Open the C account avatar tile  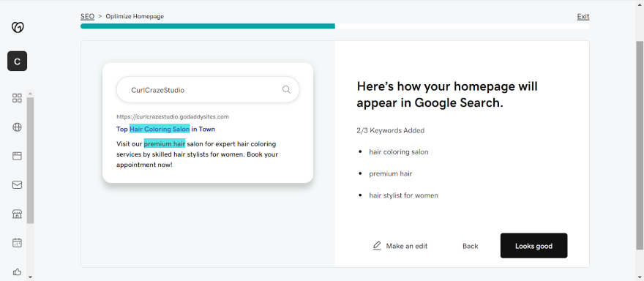click(18, 61)
